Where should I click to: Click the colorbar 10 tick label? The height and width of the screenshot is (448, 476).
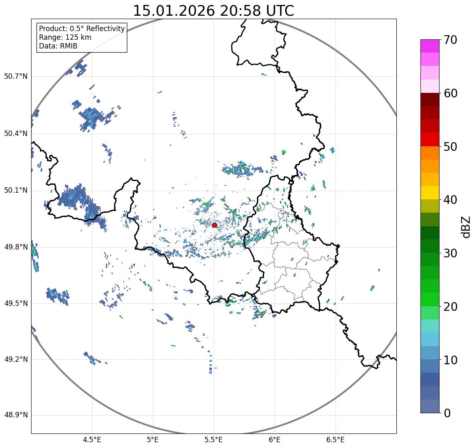pos(450,360)
